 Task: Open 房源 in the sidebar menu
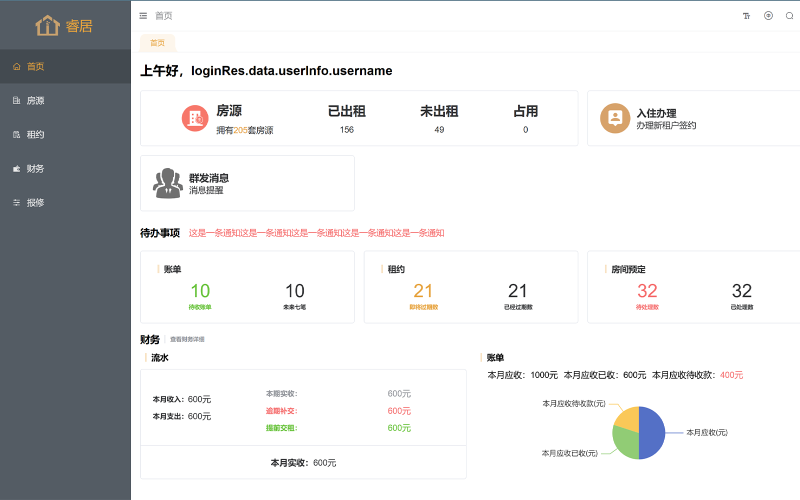click(35, 101)
